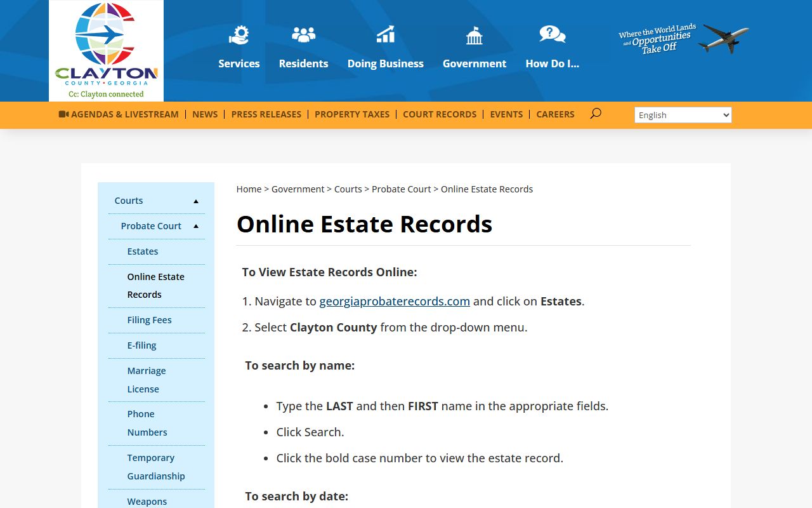Click 'Select Clayton County' instruction text
This screenshot has height=508, width=812.
pos(384,328)
